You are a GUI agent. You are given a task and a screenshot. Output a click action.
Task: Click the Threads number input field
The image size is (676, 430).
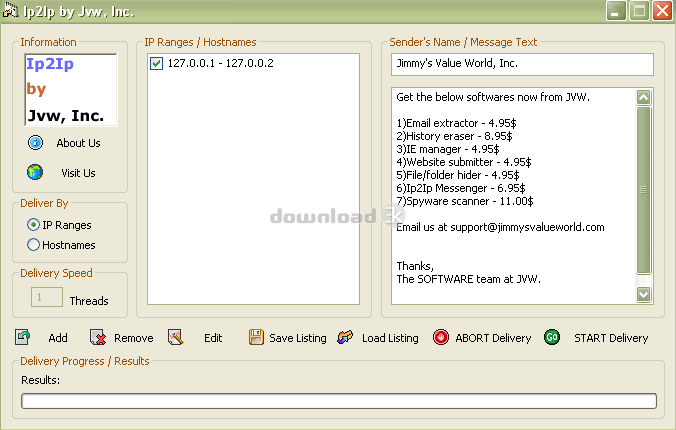pyautogui.click(x=47, y=297)
